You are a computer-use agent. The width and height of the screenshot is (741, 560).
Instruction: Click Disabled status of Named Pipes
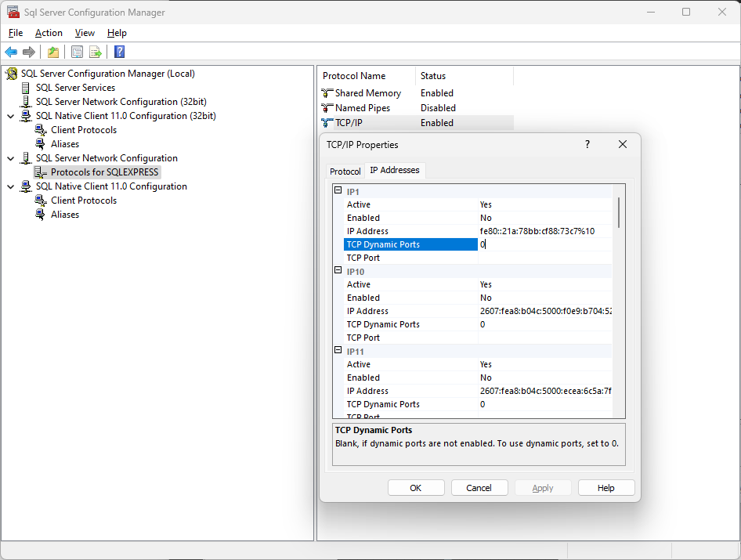(438, 108)
